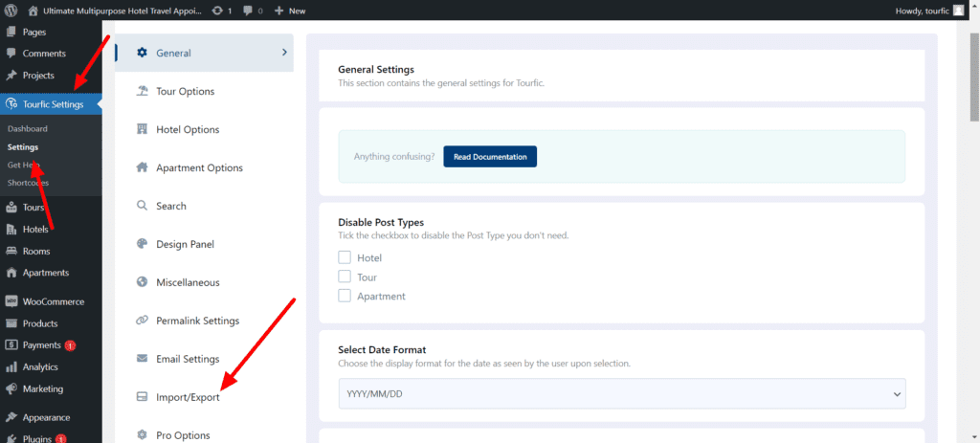Expand the General tab chevron arrow
Image resolution: width=980 pixels, height=443 pixels.
coord(284,53)
